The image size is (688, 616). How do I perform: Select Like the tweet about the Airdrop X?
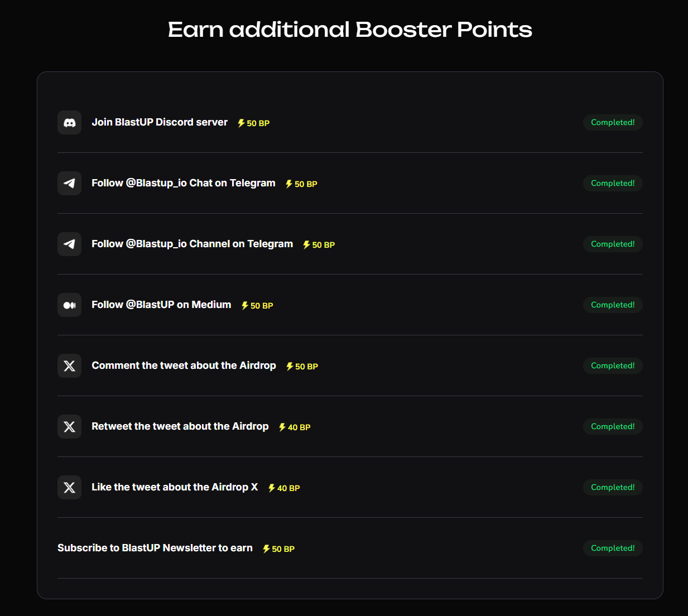point(175,487)
